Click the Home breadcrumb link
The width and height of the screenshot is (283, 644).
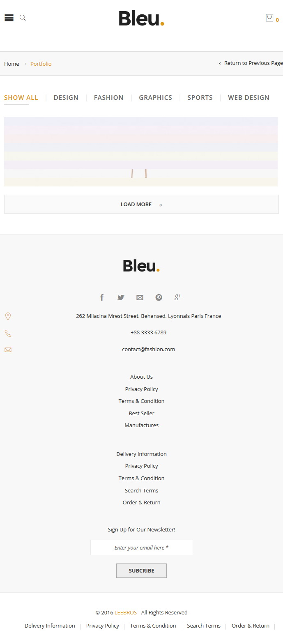click(12, 64)
